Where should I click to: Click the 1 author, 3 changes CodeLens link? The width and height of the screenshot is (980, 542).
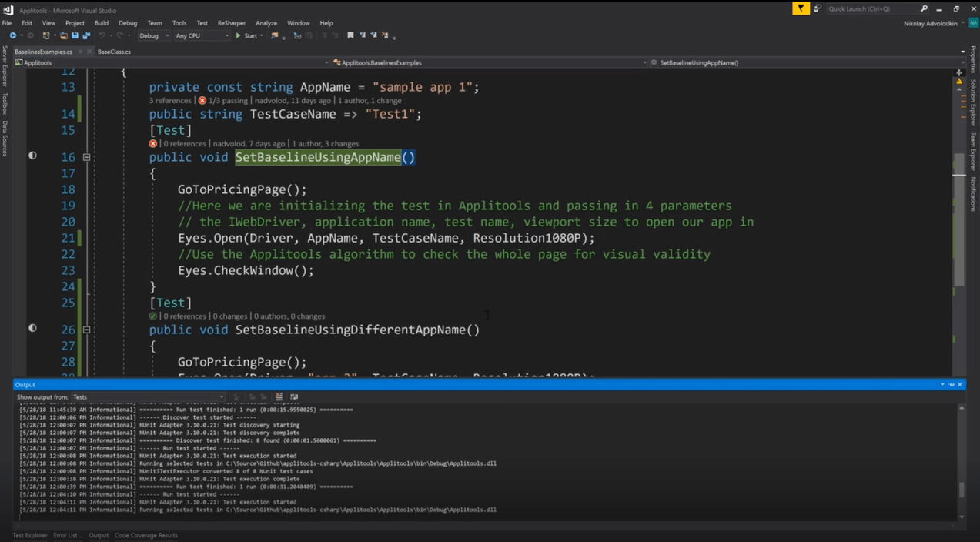(326, 144)
